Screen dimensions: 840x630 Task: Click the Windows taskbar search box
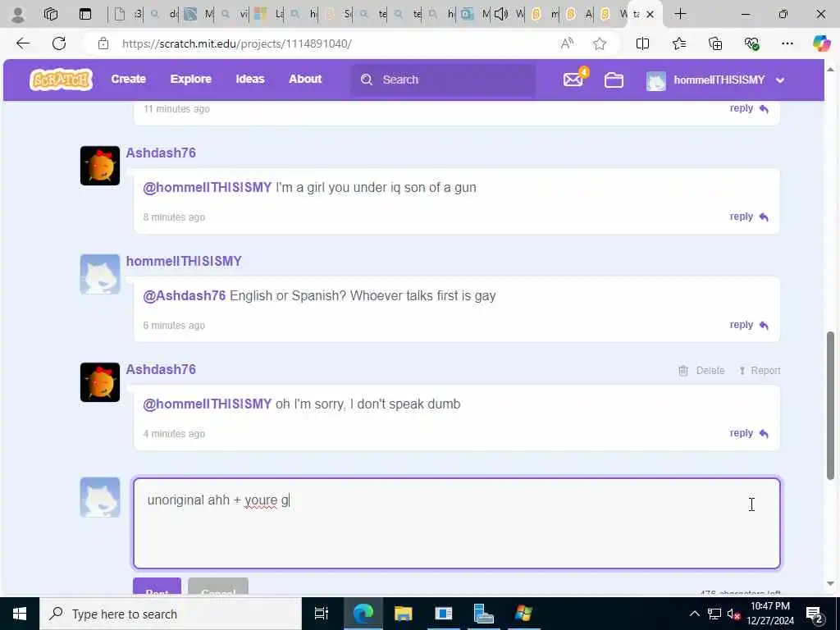point(171,614)
